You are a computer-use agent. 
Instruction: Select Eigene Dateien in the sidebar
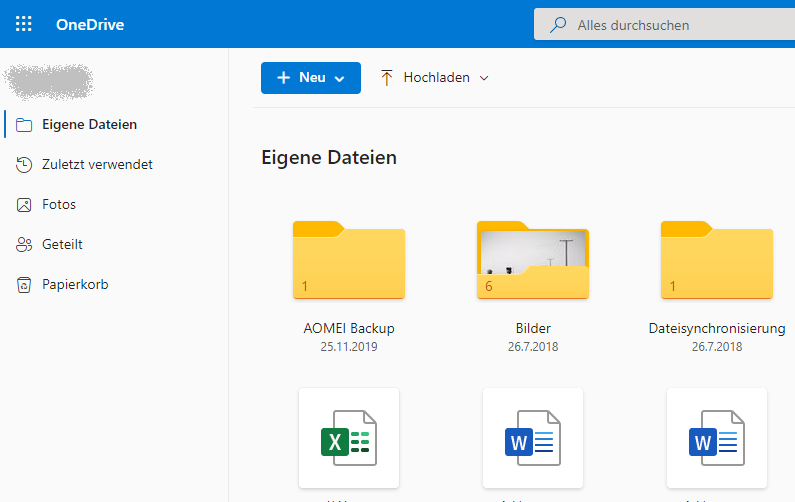coord(90,124)
